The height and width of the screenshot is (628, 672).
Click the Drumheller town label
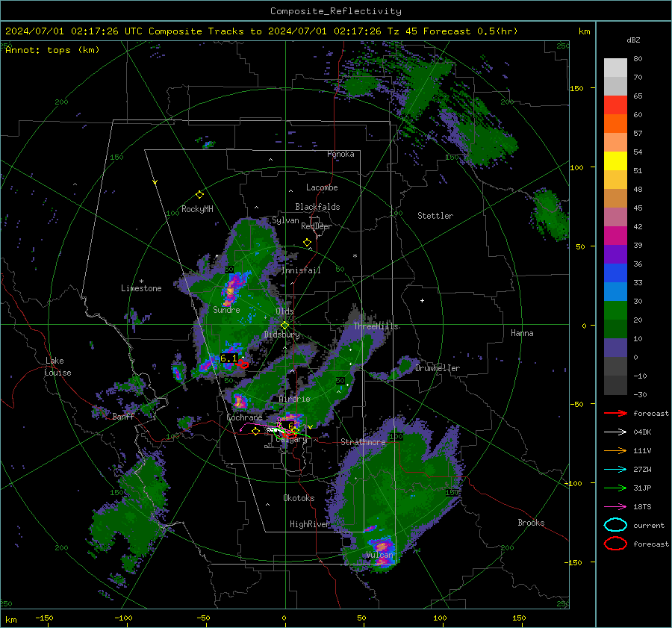point(438,368)
